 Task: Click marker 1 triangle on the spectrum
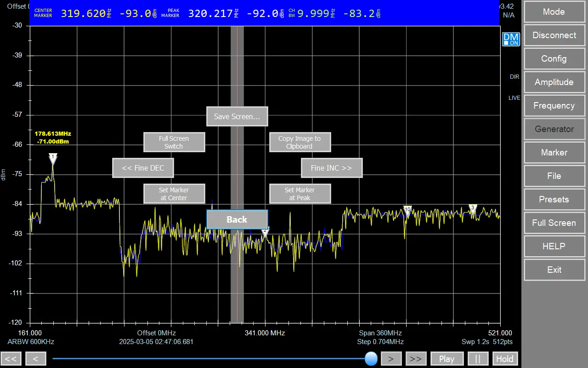click(53, 158)
